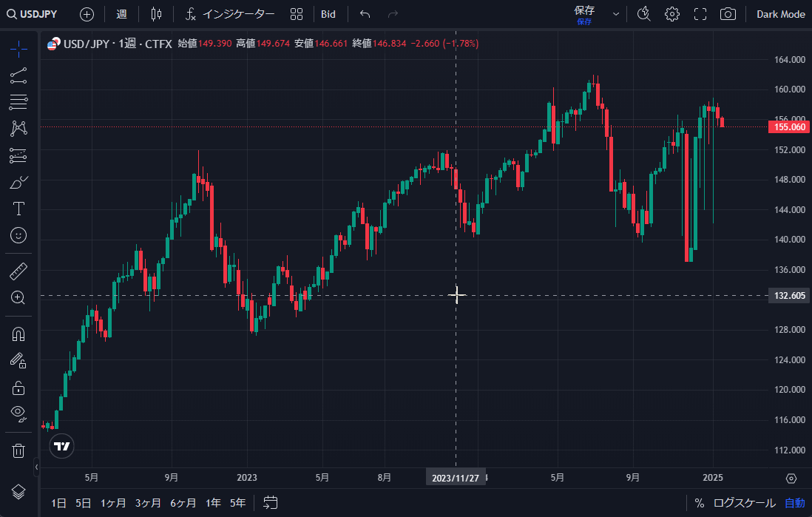This screenshot has height=517, width=812.
Task: Select the Fibonacci retracement tool
Action: pos(18,102)
